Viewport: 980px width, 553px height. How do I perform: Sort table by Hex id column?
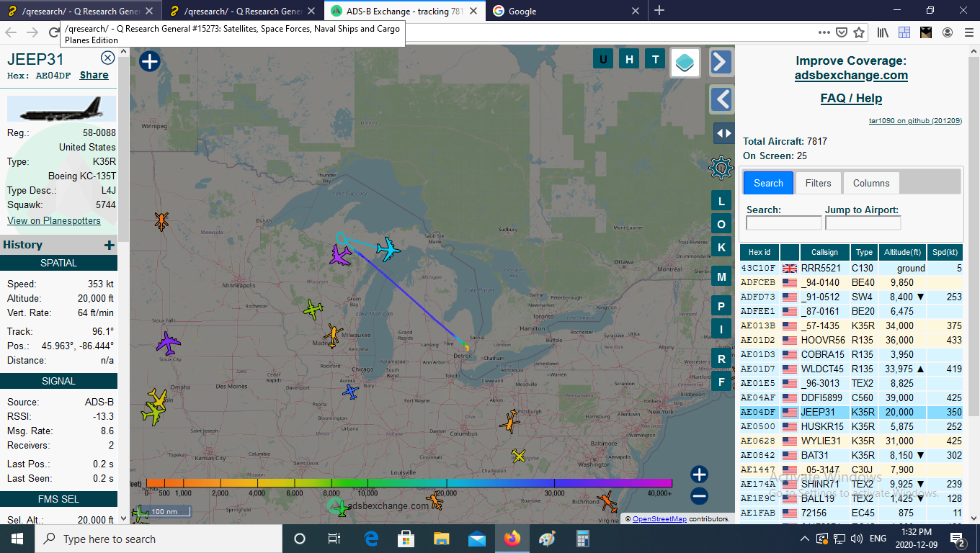pos(759,252)
